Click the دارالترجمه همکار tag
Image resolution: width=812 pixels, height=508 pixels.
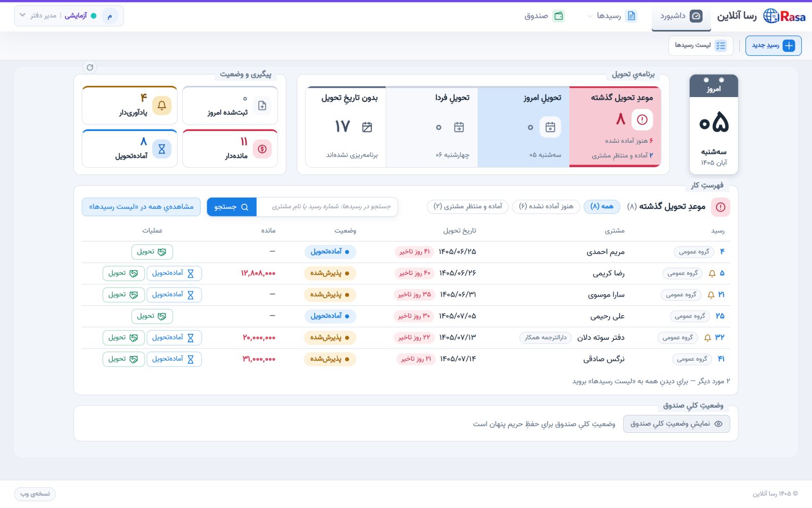coord(546,338)
